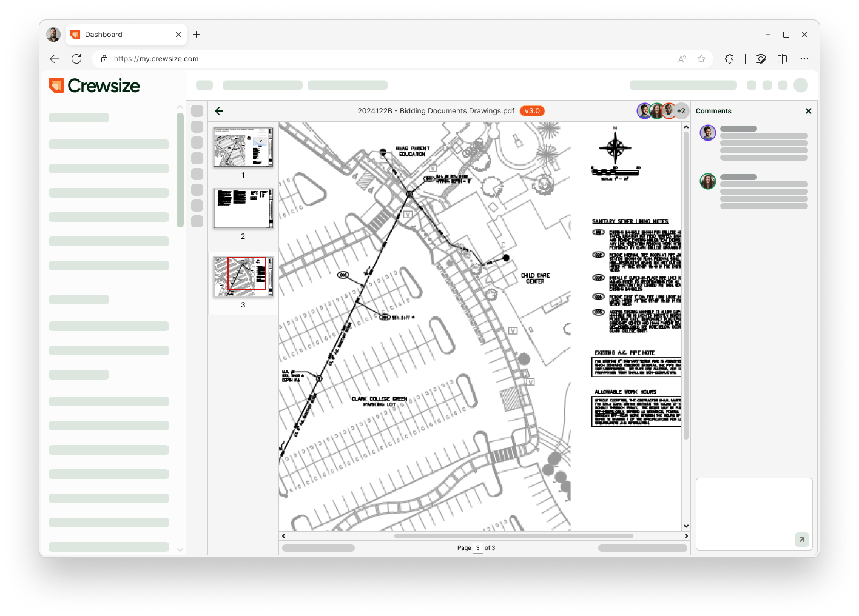The height and width of the screenshot is (616, 859).
Task: Open browser extensions icon
Action: coord(729,59)
